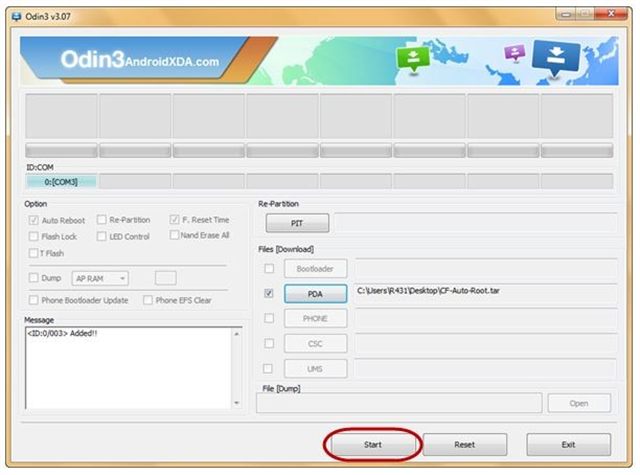The height and width of the screenshot is (475, 640).
Task: Start the flashing process
Action: 373,444
